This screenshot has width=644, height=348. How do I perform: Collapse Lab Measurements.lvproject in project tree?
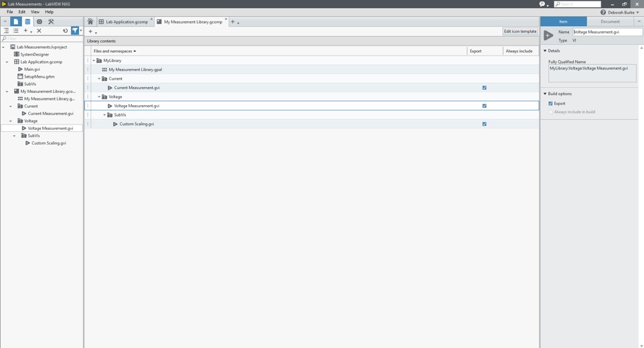click(3, 47)
